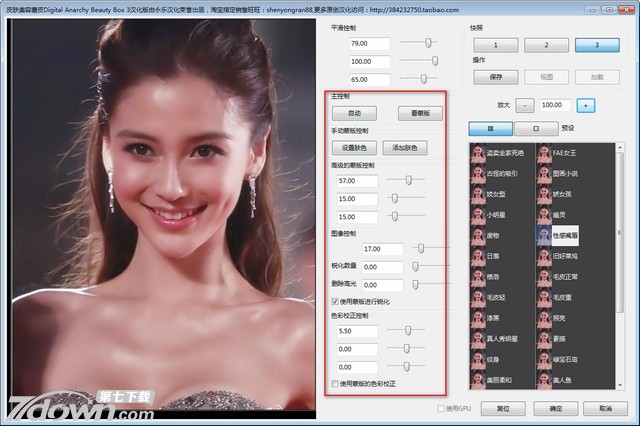The width and height of the screenshot is (640, 426).
Task: Select the FAE女王 preset thumbnail
Action: (543, 152)
